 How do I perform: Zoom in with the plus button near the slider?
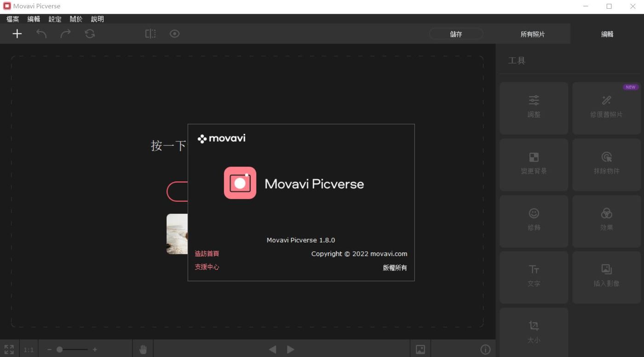tap(95, 350)
